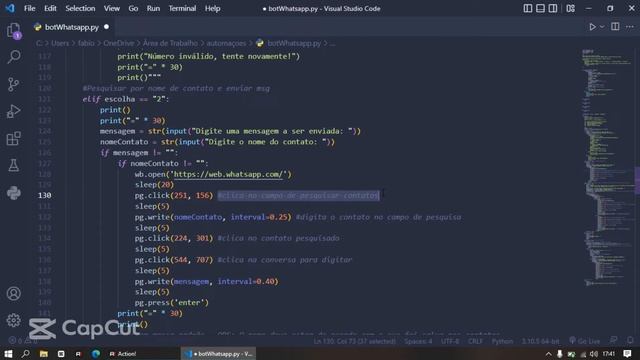Start Go Live server in status bar
This screenshot has width=640, height=360.
click(x=584, y=341)
